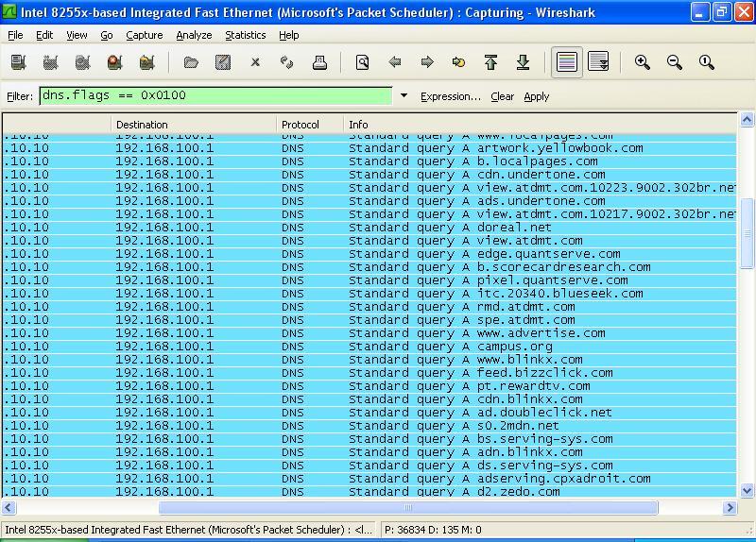
Task: Zoom out toolbar icon
Action: [x=674, y=62]
